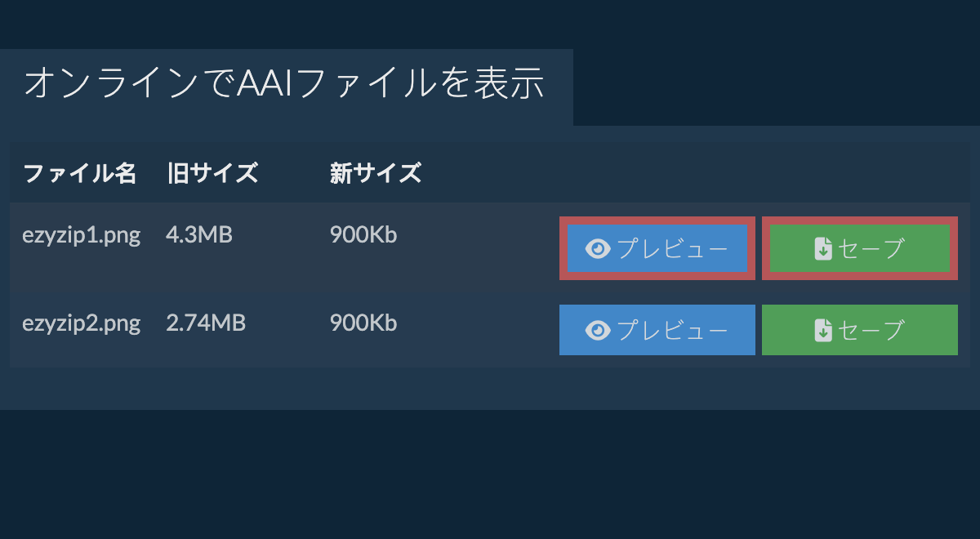980x539 pixels.
Task: Click the 新サイズ column header
Action: click(x=376, y=173)
